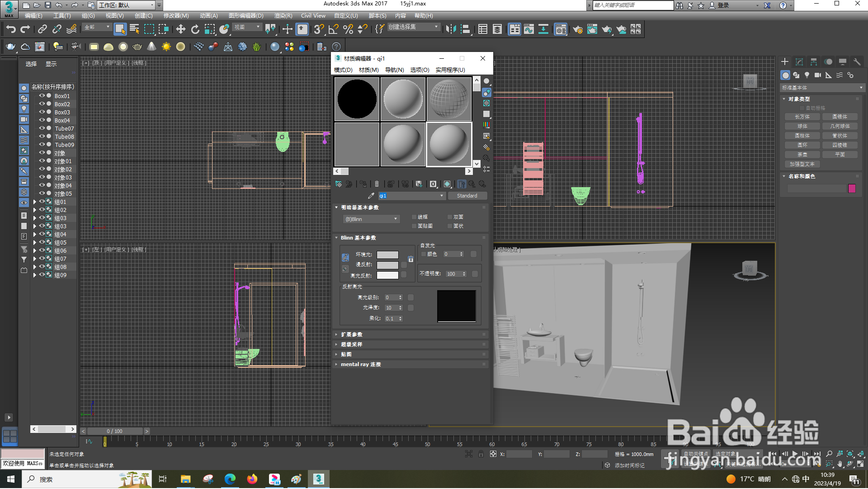Viewport: 868px width, 489px height.
Task: Open the 模式(D) menu in material editor
Action: pos(343,70)
